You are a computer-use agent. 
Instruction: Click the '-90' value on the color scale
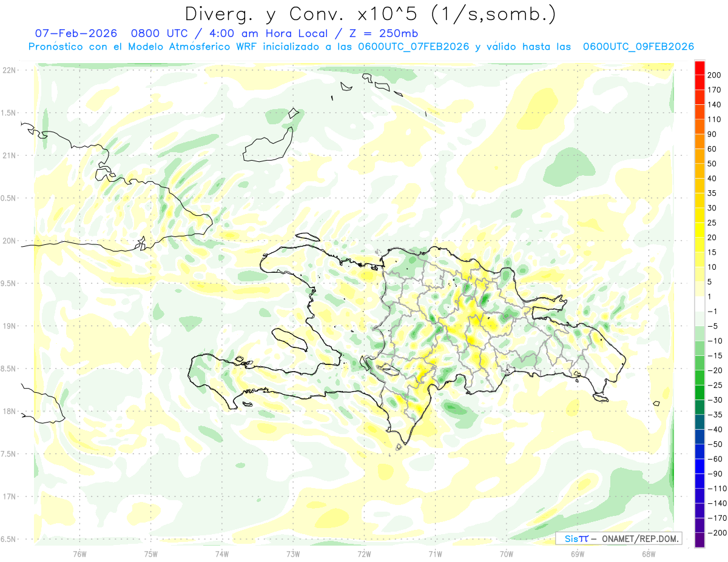click(x=716, y=473)
